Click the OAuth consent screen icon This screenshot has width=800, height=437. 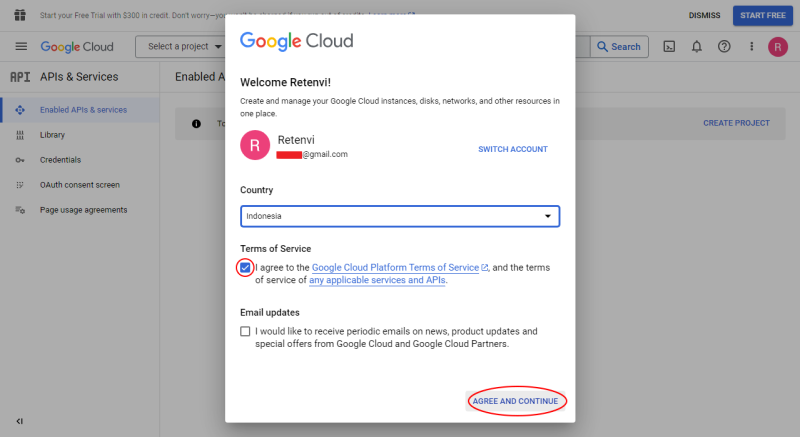(x=20, y=185)
